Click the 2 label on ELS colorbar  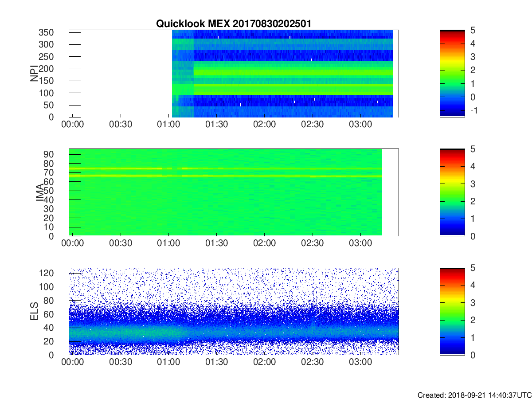[x=473, y=320]
